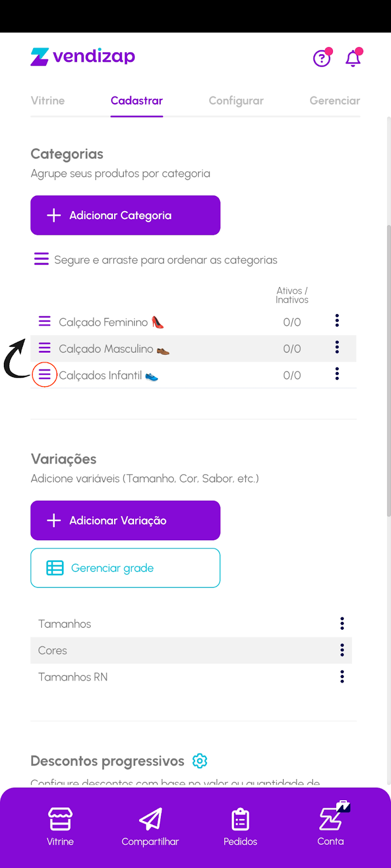391x868 pixels.
Task: Expand three-dot menu for Tamanhos variation
Action: 342,623
